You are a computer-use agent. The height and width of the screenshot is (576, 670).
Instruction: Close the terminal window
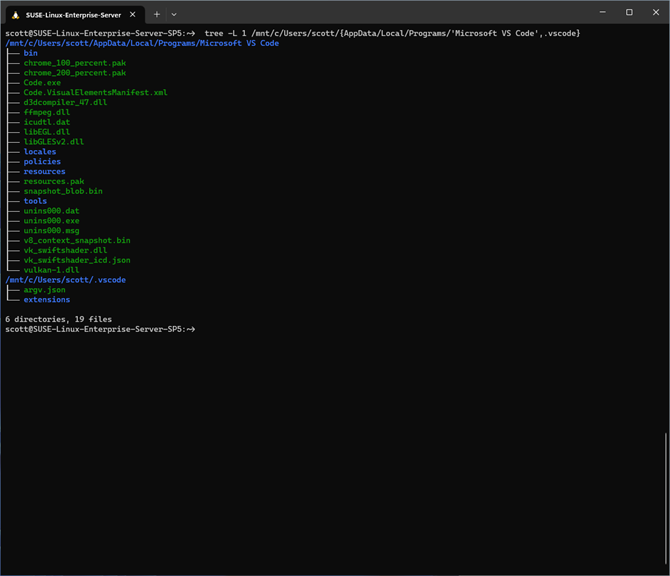[656, 12]
